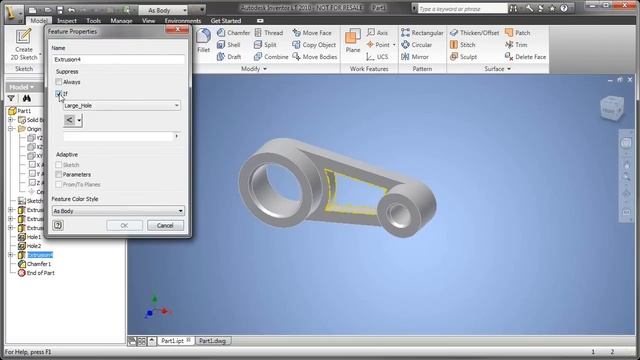This screenshot has width=640, height=360.
Task: Toggle the adaptive Sketch checkbox
Action: click(59, 165)
